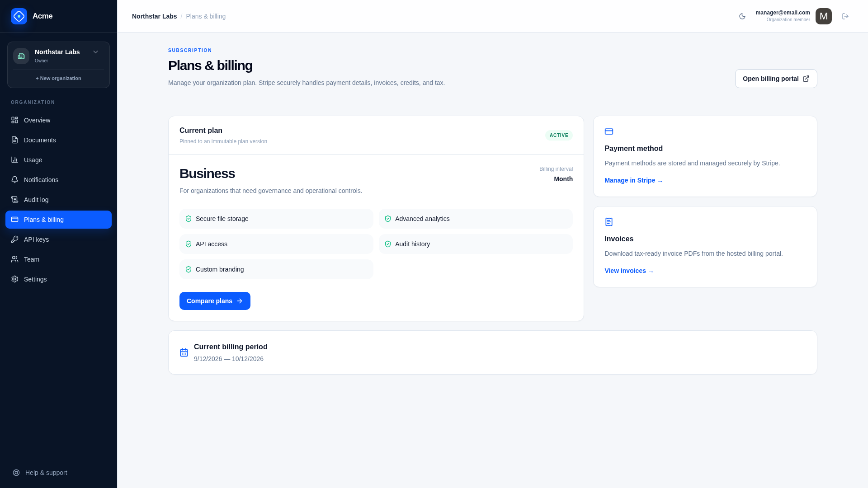Viewport: 868px width, 488px height.
Task: Click the billing period calendar icon
Action: (x=184, y=352)
